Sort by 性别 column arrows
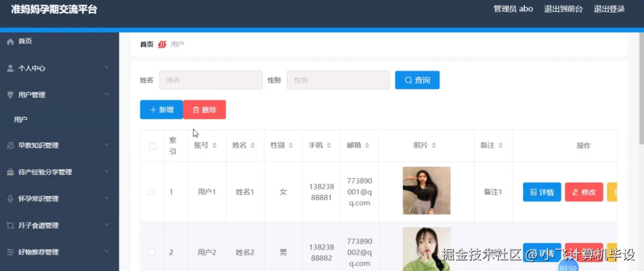644x271 pixels. (291, 146)
